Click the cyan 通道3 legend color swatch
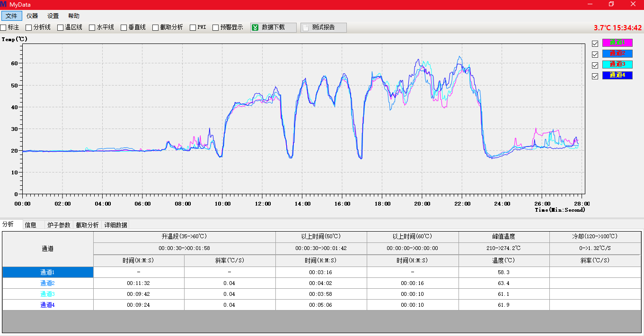This screenshot has width=644, height=336. 617,64
